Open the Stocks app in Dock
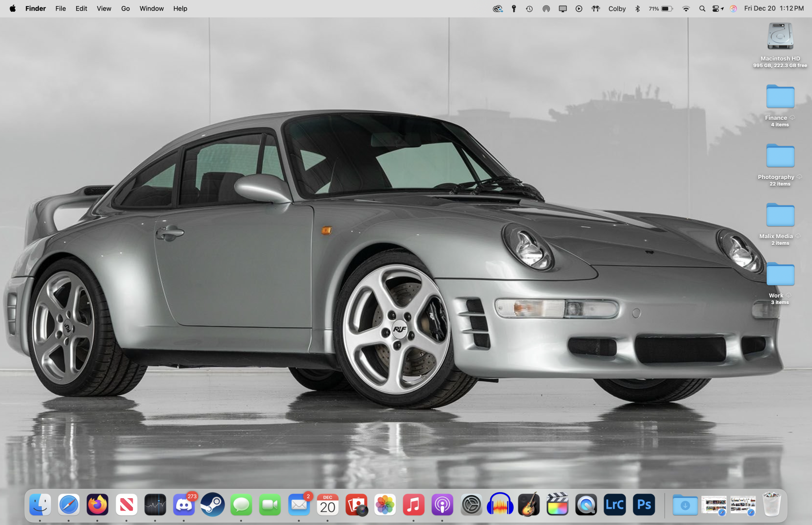Image resolution: width=812 pixels, height=525 pixels. [155, 505]
